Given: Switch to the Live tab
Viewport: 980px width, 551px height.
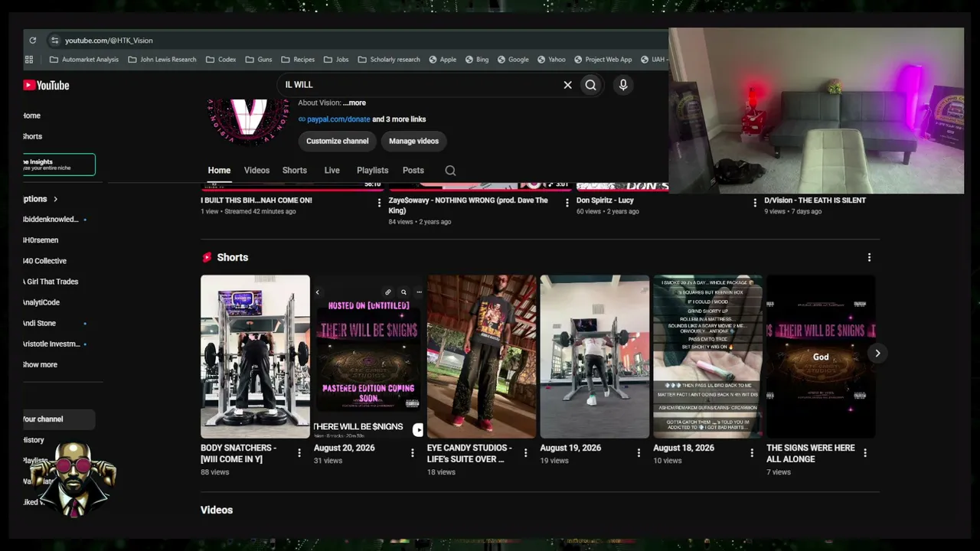Looking at the screenshot, I should (332, 171).
